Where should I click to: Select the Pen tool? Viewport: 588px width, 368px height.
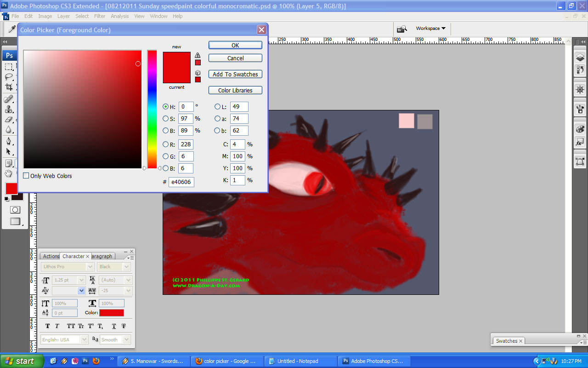pyautogui.click(x=9, y=141)
